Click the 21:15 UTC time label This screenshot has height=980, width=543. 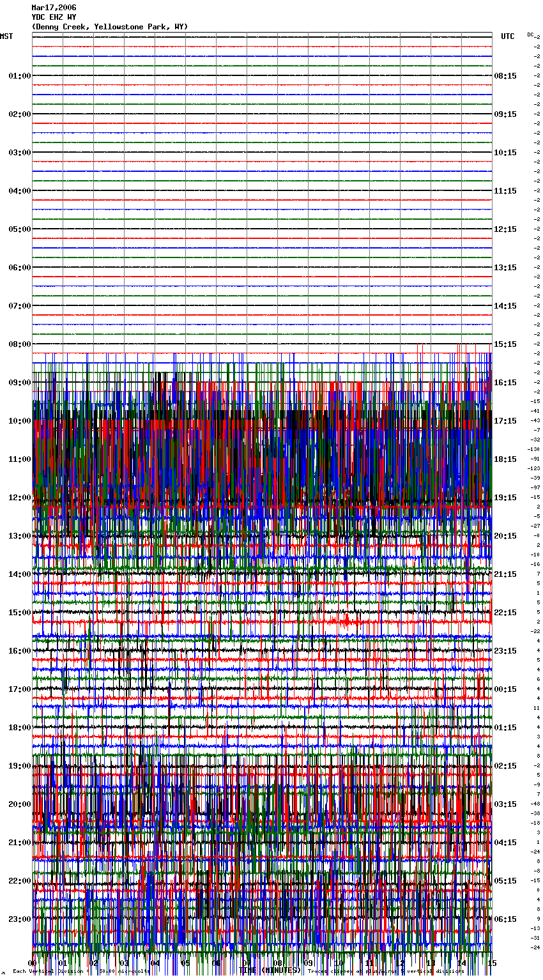(x=505, y=574)
